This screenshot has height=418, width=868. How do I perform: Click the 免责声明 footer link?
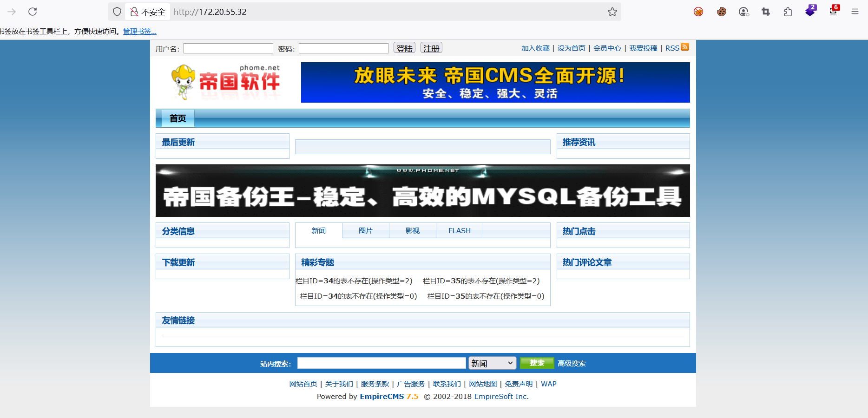(519, 384)
